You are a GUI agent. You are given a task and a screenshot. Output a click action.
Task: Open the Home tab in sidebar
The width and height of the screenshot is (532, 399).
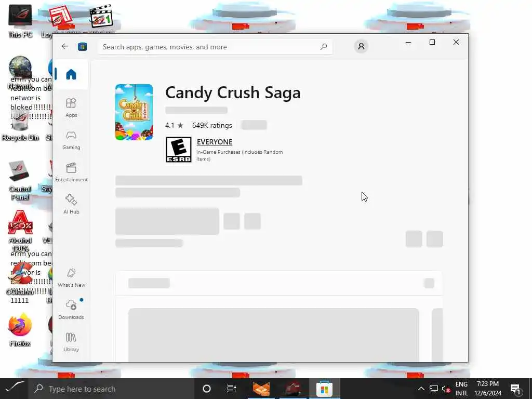(x=71, y=74)
